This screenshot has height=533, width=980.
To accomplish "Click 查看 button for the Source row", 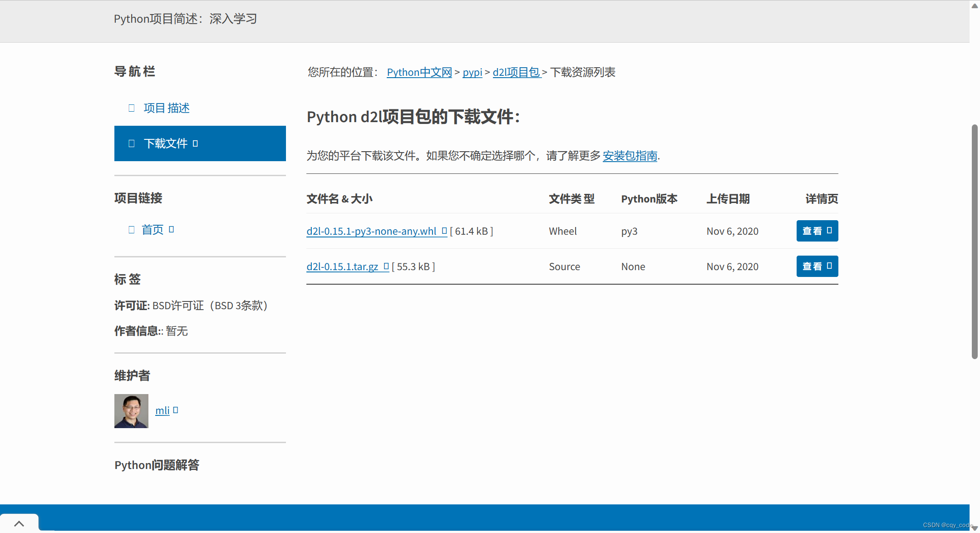I will [817, 266].
